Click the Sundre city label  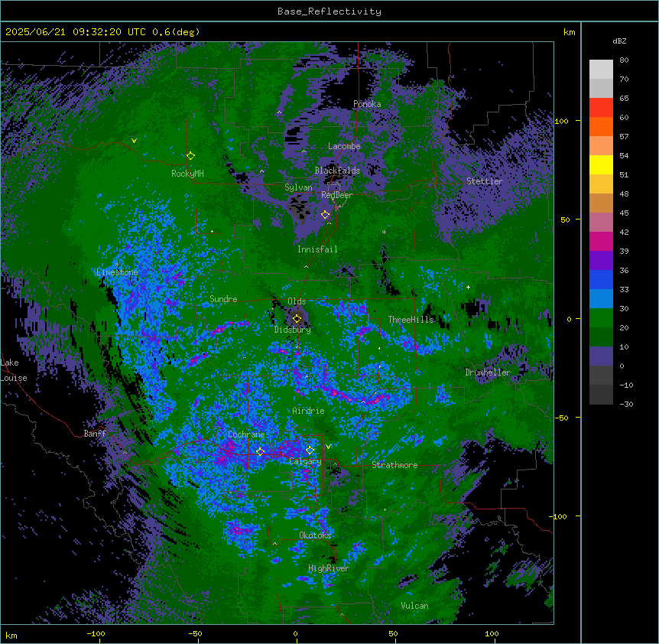click(x=223, y=299)
